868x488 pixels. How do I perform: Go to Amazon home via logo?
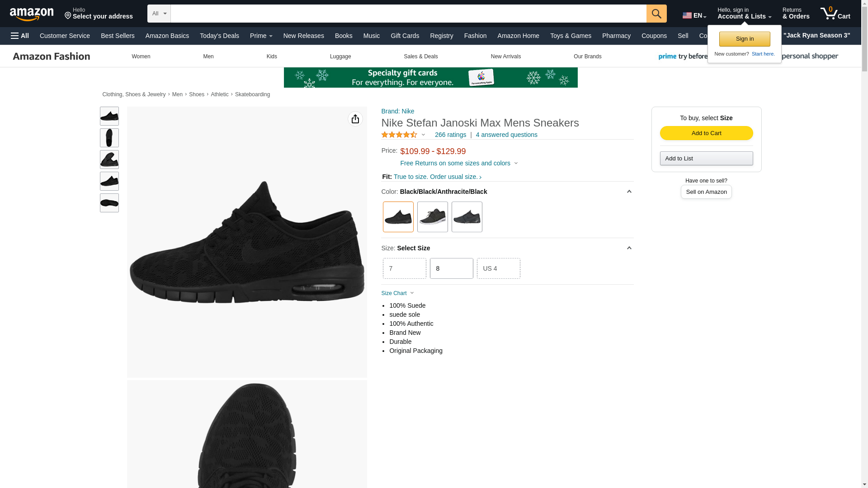point(32,14)
